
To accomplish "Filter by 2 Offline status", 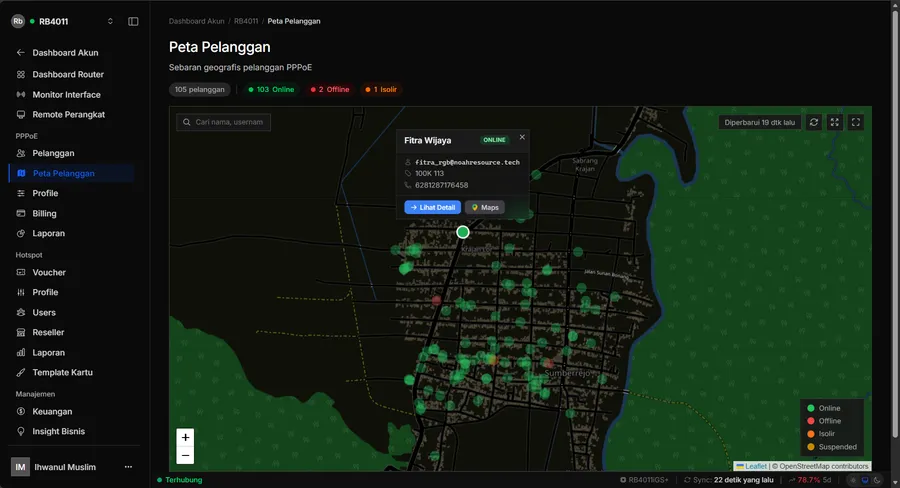I will [330, 90].
